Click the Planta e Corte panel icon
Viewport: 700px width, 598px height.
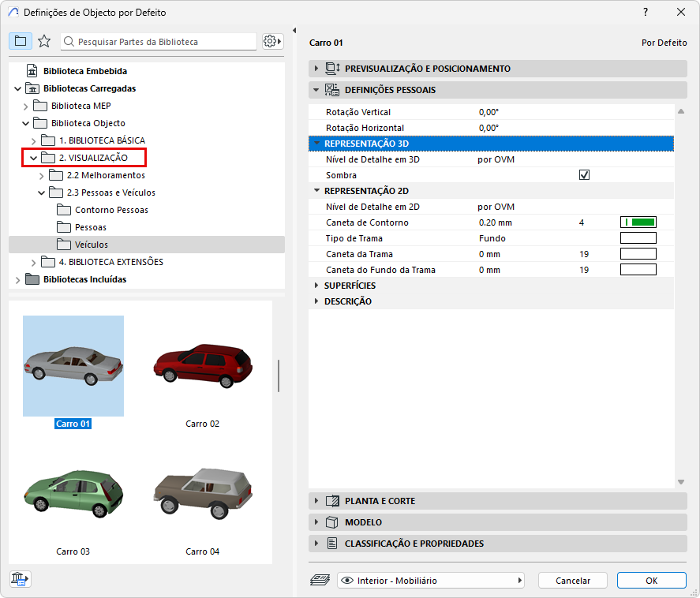[x=332, y=501]
